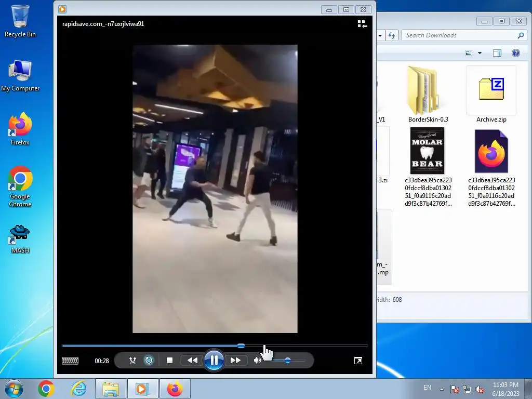Stop video playback

(x=170, y=361)
